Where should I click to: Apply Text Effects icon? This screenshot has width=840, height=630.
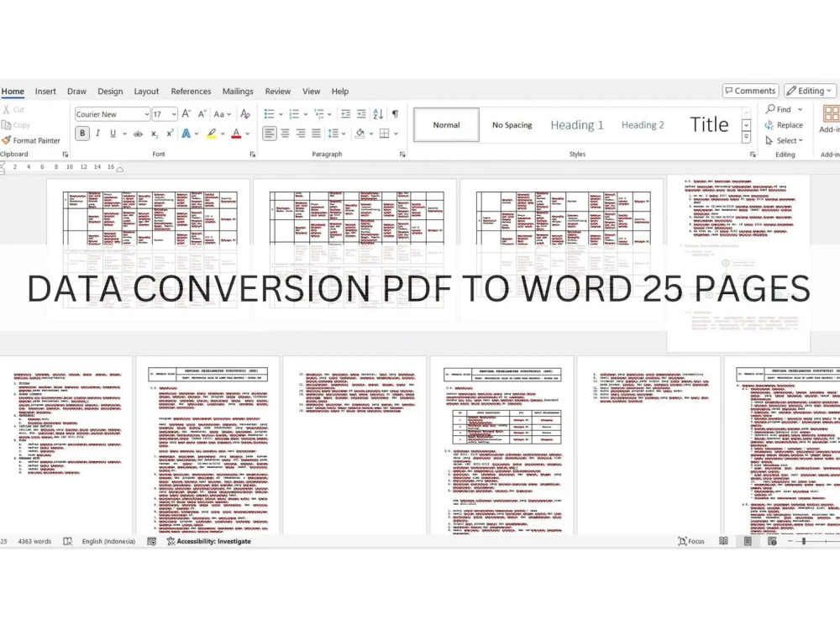click(186, 134)
